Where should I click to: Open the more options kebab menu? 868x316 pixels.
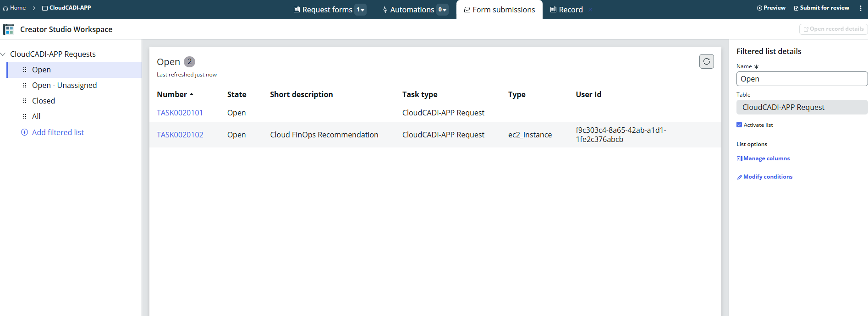click(861, 8)
